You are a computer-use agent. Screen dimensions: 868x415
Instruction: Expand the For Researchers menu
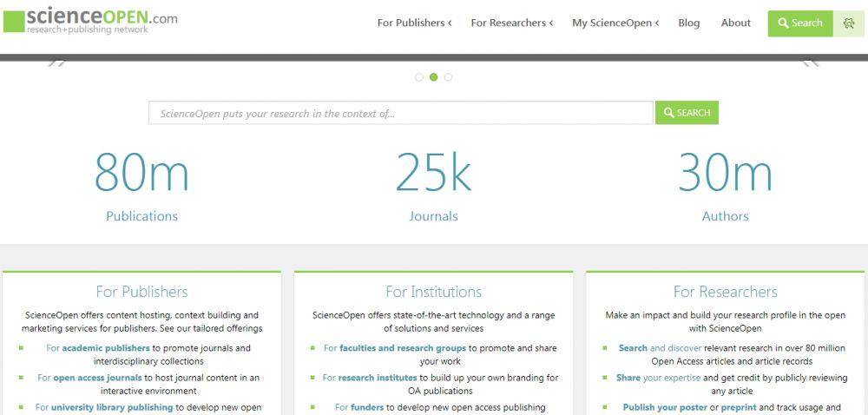512,23
